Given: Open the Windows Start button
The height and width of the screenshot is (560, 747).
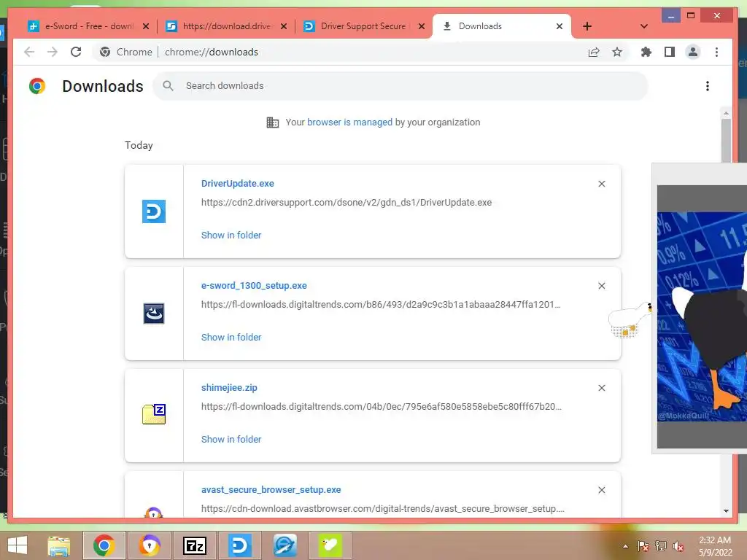Looking at the screenshot, I should tap(18, 545).
